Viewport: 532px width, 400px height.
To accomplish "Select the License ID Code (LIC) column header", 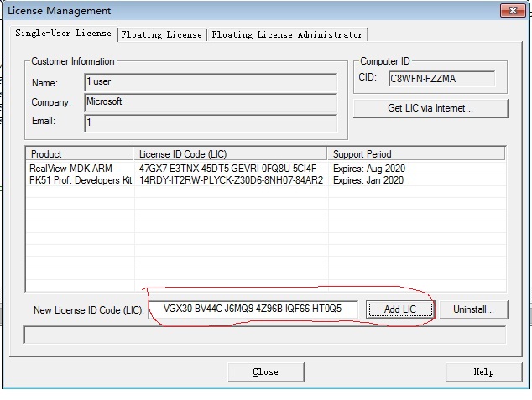I will coord(231,154).
